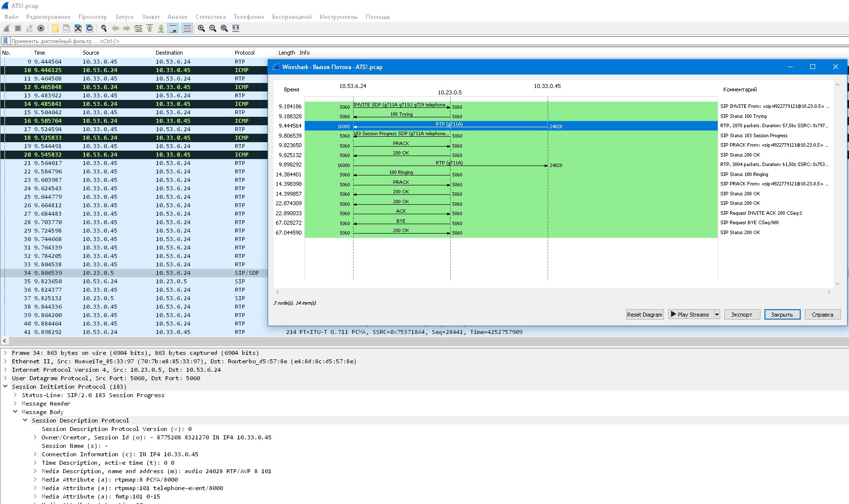Jump to the first packet
Image resolution: width=849 pixels, height=504 pixels.
pyautogui.click(x=150, y=28)
